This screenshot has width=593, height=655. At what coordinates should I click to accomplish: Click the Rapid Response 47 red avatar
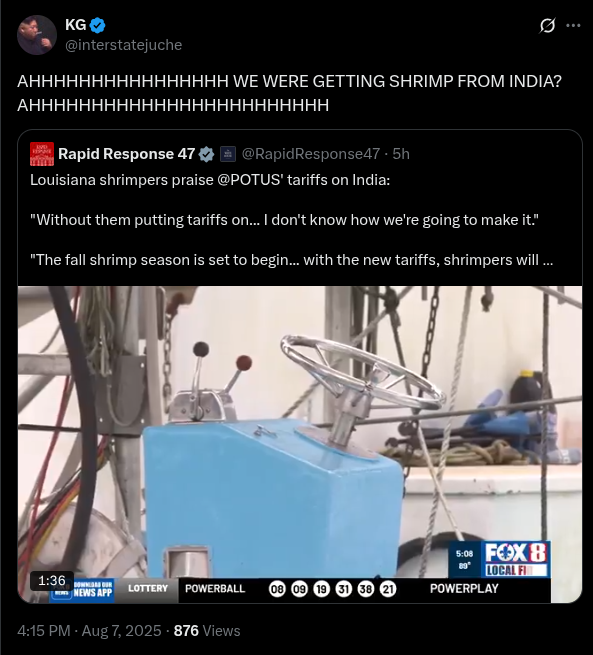click(42, 154)
